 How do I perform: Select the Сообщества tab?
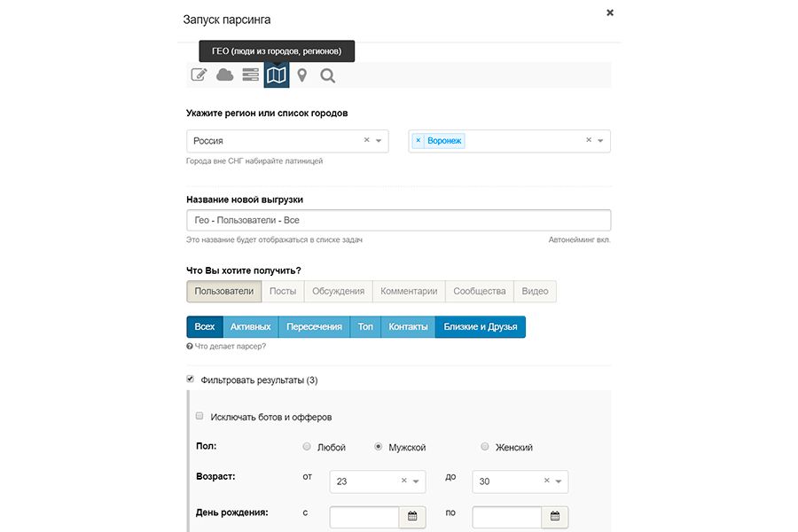click(480, 291)
